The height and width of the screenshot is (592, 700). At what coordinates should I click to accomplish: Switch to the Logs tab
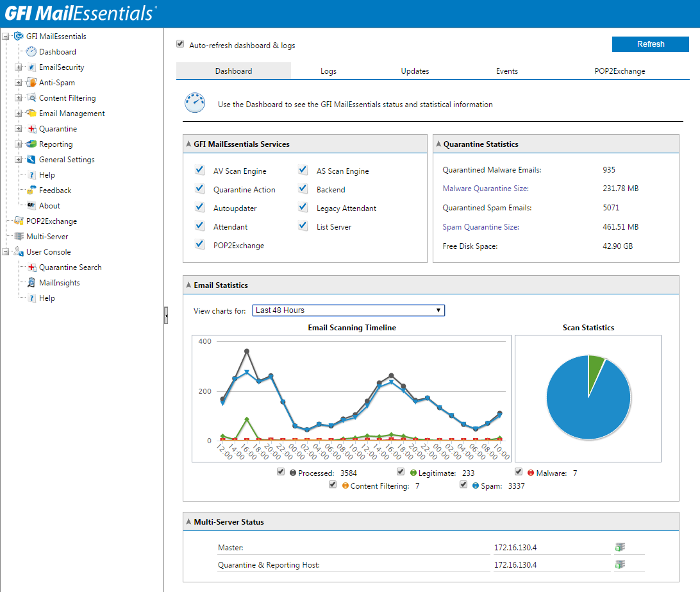click(328, 71)
